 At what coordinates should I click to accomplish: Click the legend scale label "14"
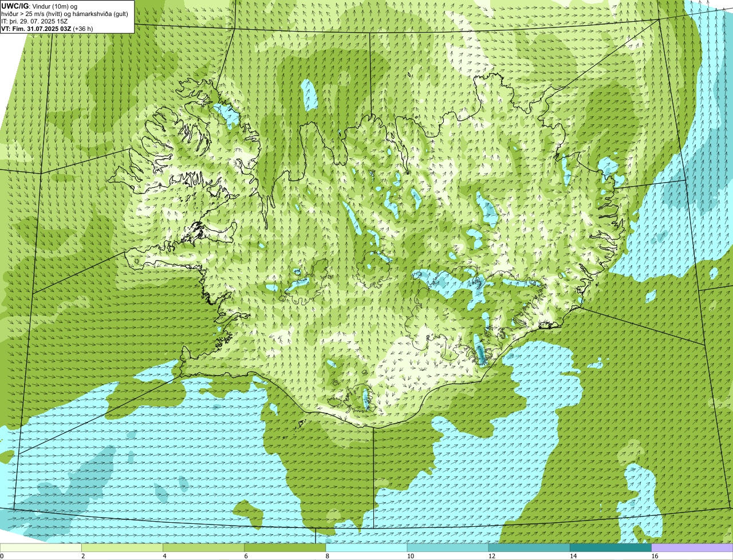coord(573,556)
